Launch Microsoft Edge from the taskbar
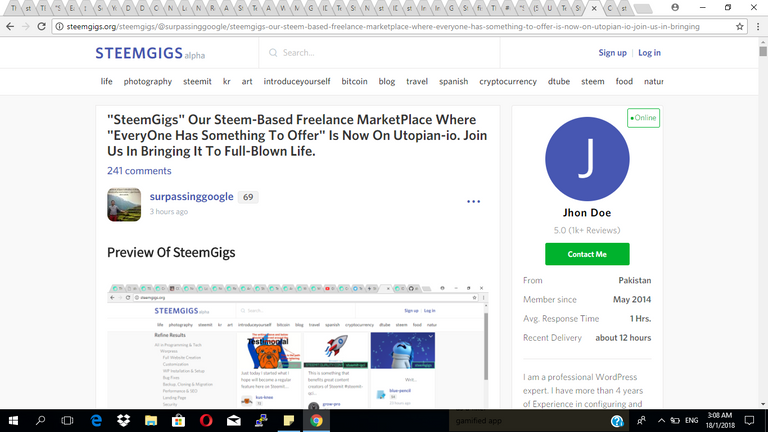Image resolution: width=768 pixels, height=432 pixels. (x=95, y=421)
